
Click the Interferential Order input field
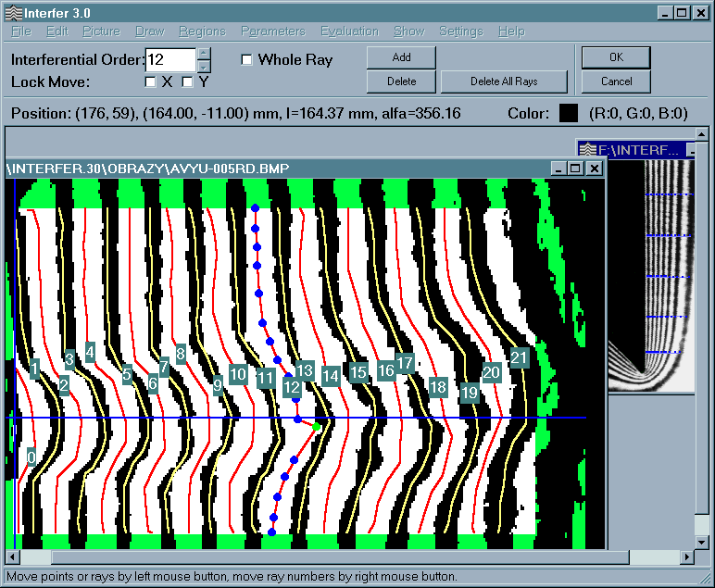click(170, 59)
